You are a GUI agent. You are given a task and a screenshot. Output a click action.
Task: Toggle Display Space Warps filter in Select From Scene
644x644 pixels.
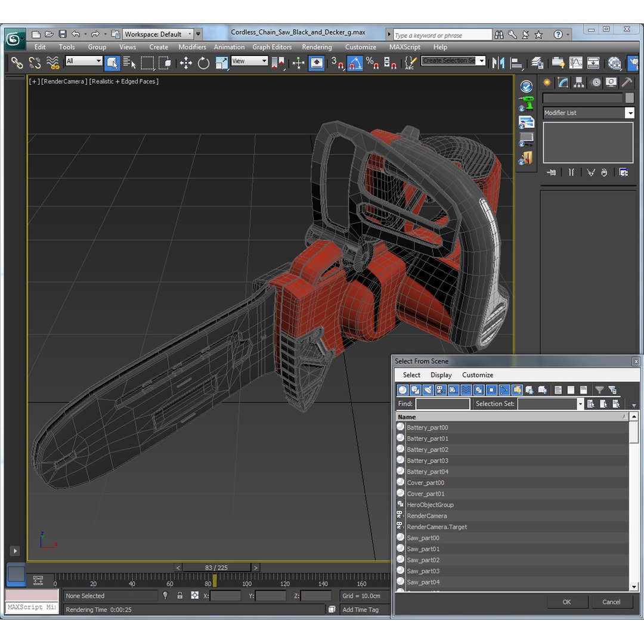point(466,390)
